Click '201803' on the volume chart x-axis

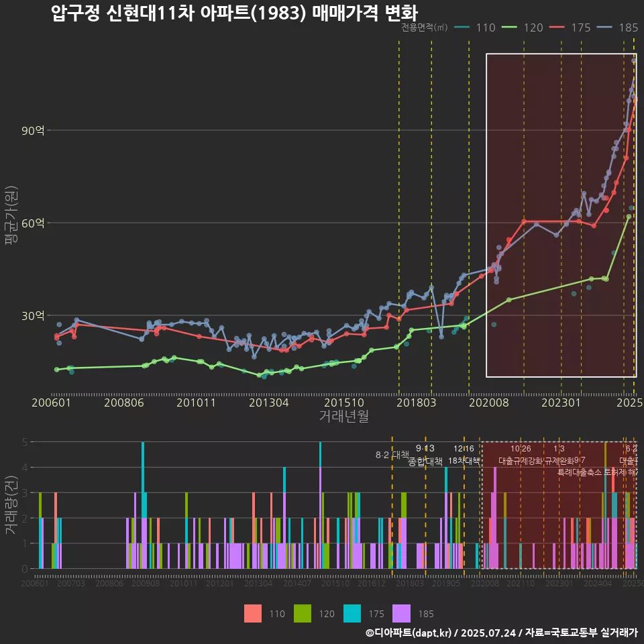pyautogui.click(x=410, y=583)
